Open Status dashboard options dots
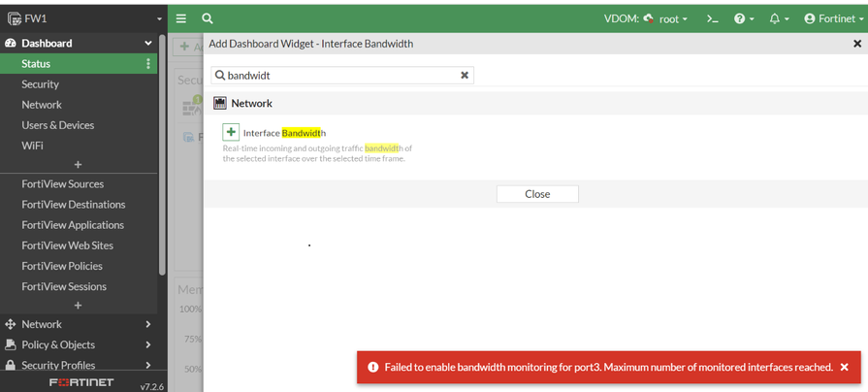The image size is (868, 392). pyautogui.click(x=147, y=64)
